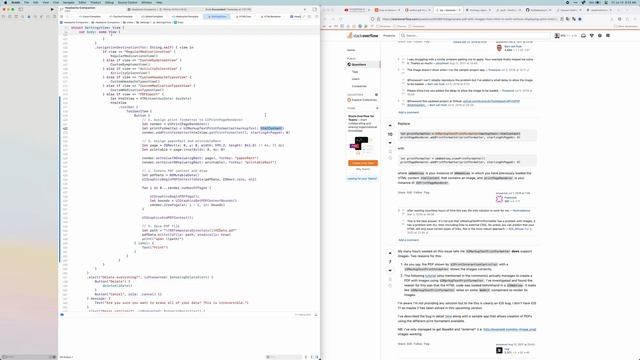The height and width of the screenshot is (360, 640).
Task: Click Stack Overflow logo
Action: click(x=363, y=36)
